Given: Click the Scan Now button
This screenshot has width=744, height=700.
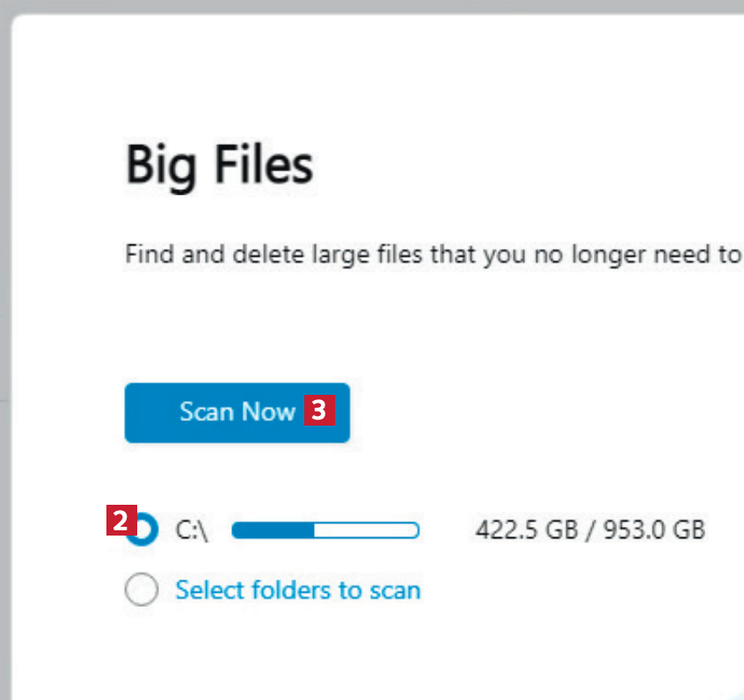Looking at the screenshot, I should point(236,412).
